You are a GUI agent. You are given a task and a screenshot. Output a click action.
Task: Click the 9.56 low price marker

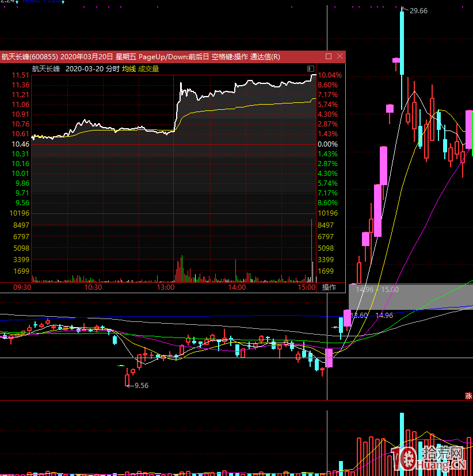(141, 386)
